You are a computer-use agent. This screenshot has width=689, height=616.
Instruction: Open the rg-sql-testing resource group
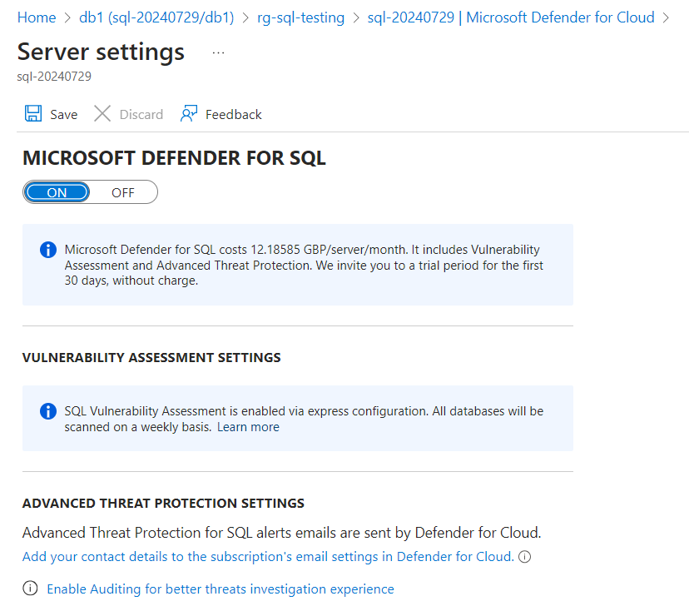pyautogui.click(x=300, y=17)
